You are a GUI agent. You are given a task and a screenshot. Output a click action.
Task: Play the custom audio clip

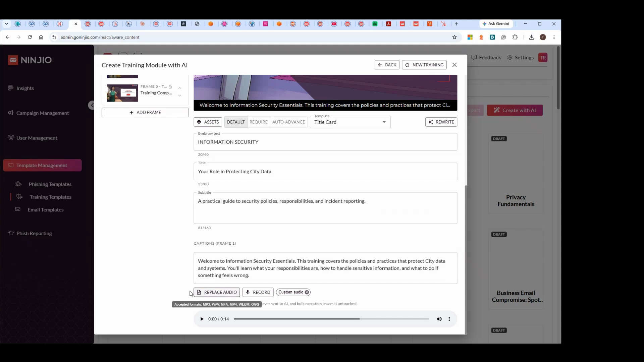pos(202,319)
